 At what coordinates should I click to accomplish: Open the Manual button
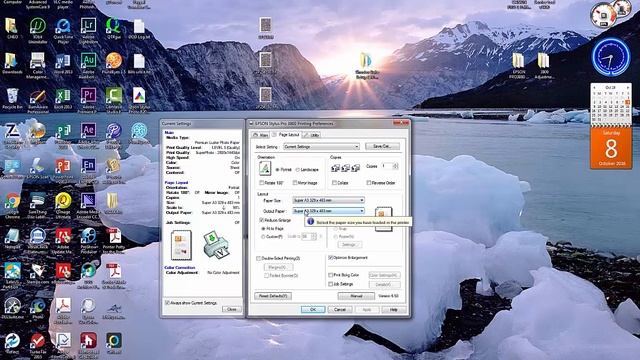[x=356, y=296]
